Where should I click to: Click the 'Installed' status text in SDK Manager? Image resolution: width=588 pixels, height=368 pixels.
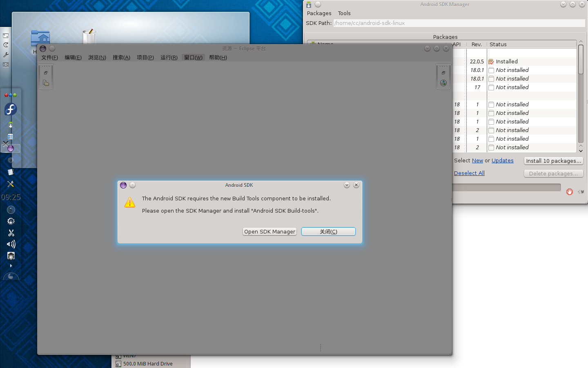pyautogui.click(x=507, y=61)
